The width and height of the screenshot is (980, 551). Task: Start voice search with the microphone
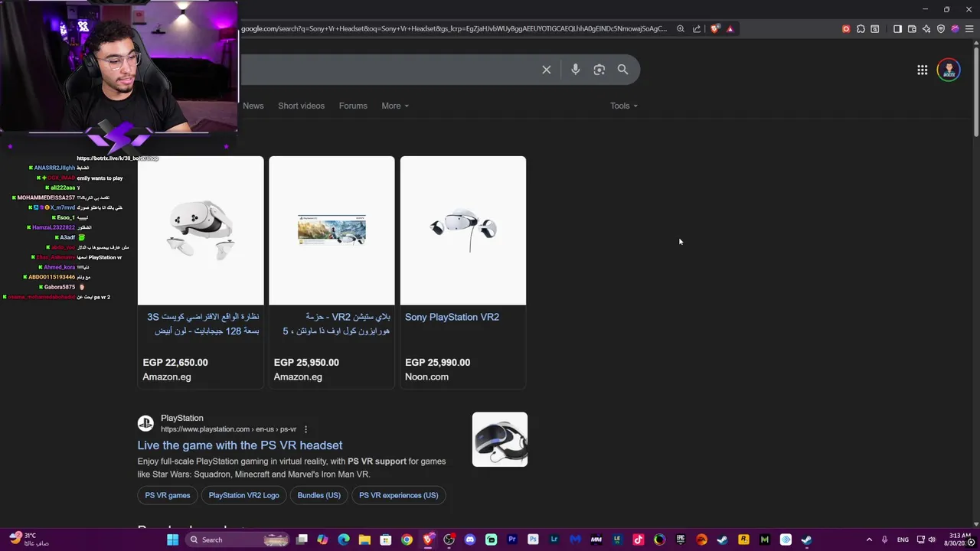click(576, 70)
